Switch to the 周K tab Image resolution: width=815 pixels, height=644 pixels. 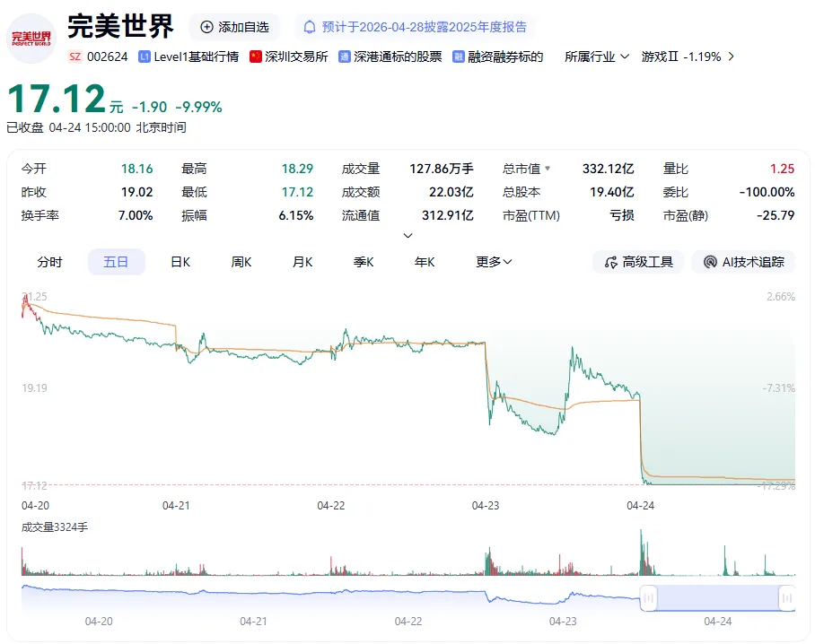point(241,262)
